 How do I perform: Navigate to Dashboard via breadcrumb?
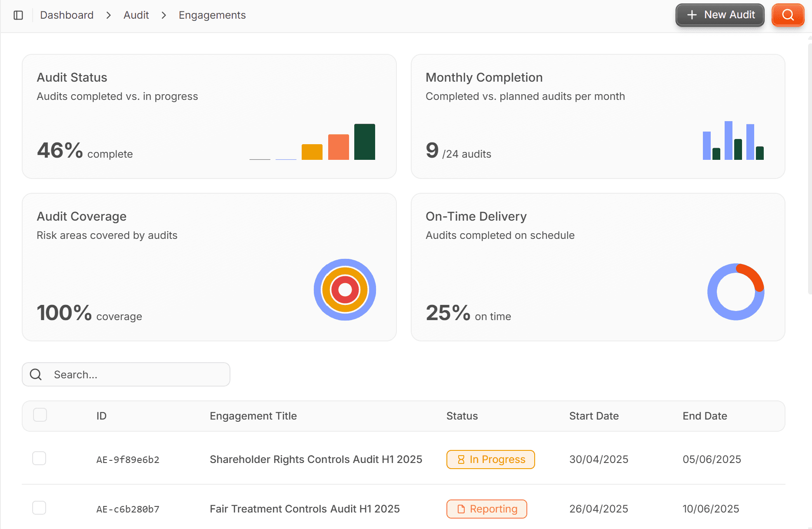(67, 15)
